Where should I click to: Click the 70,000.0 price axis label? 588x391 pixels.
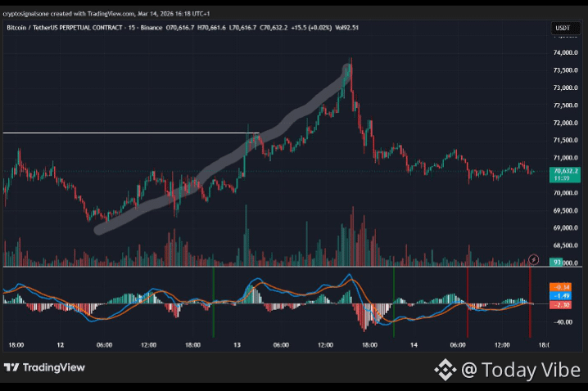pyautogui.click(x=566, y=193)
